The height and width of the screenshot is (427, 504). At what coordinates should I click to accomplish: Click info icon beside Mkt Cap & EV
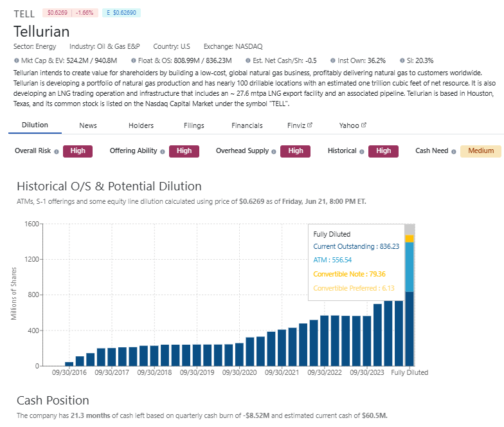point(17,60)
